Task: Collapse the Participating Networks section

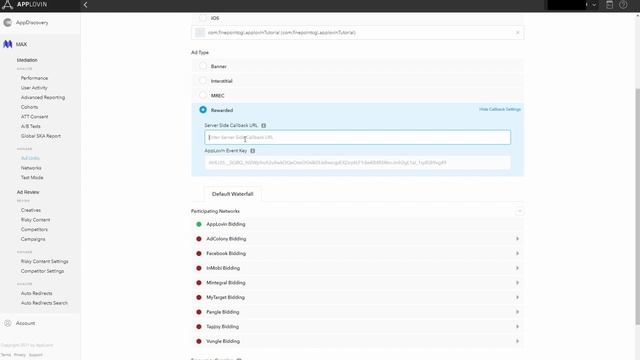Action: pyautogui.click(x=519, y=211)
